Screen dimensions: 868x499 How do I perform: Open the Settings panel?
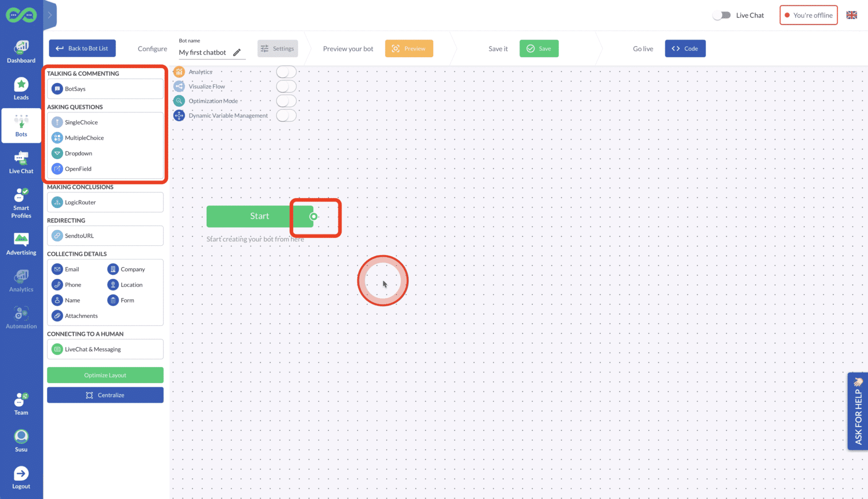(277, 48)
